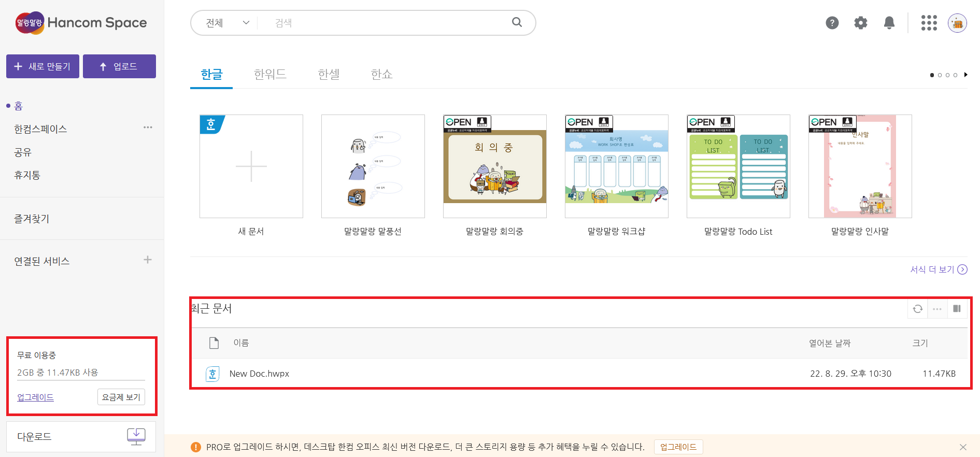Screen dimensions: 980x457
Task: Select the second template page dot
Action: pos(940,75)
